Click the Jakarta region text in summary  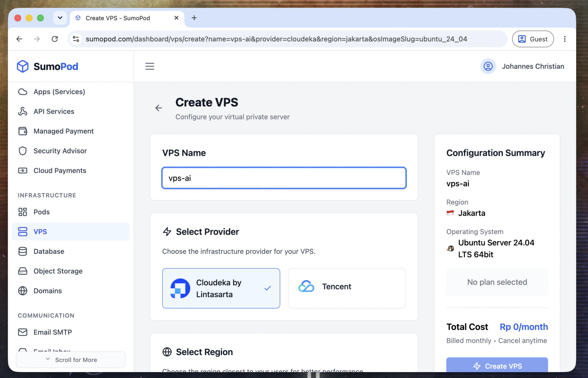coord(472,213)
